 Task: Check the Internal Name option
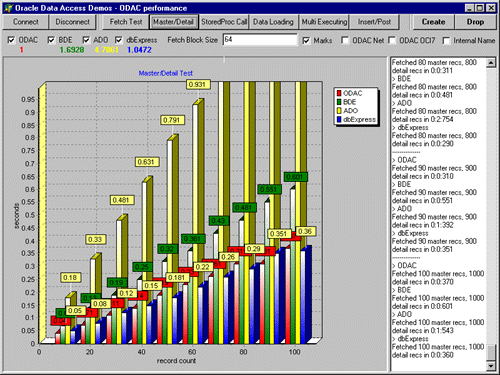(x=446, y=40)
